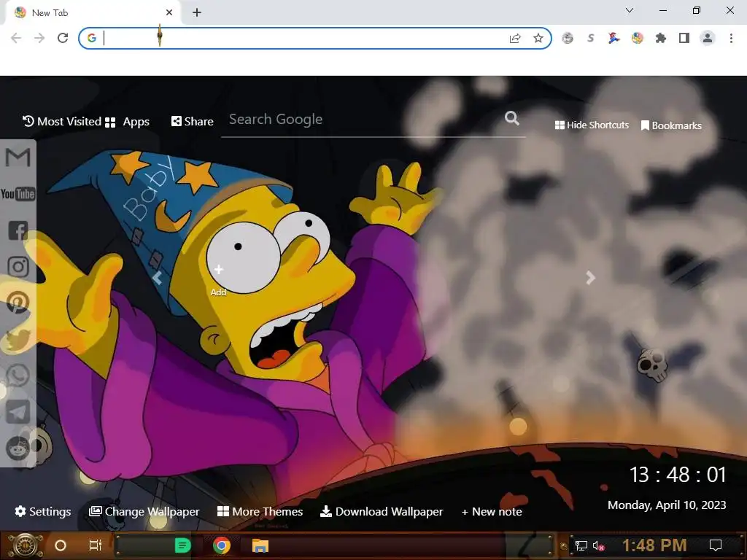Click the first gray round extension icon
Image resolution: width=747 pixels, height=560 pixels.
click(568, 38)
